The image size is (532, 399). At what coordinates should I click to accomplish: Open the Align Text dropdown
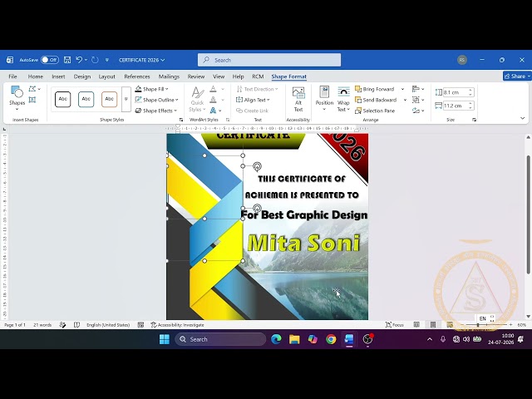click(253, 100)
